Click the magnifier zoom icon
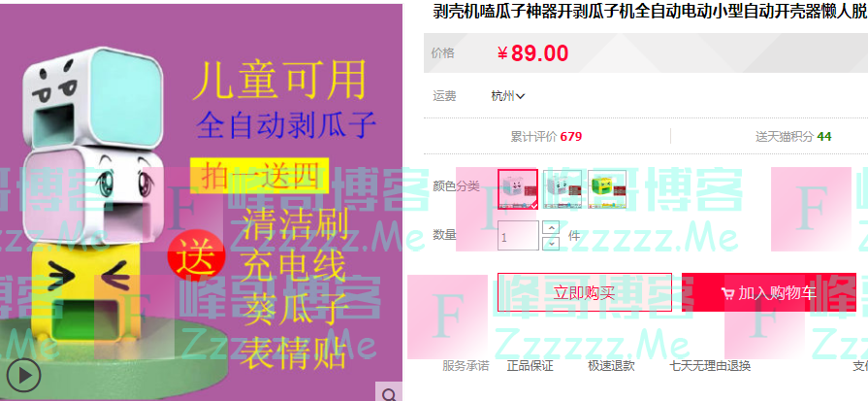Image resolution: width=868 pixels, height=401 pixels. tap(389, 392)
